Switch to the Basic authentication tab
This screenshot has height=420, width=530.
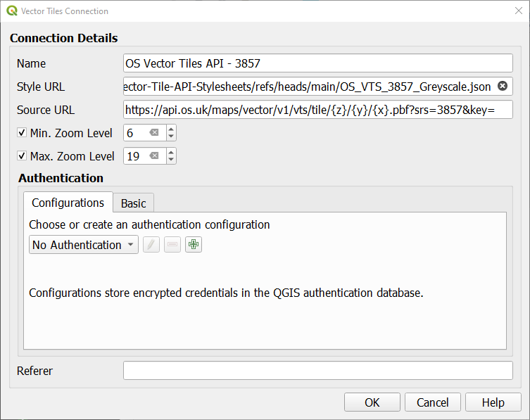point(134,203)
